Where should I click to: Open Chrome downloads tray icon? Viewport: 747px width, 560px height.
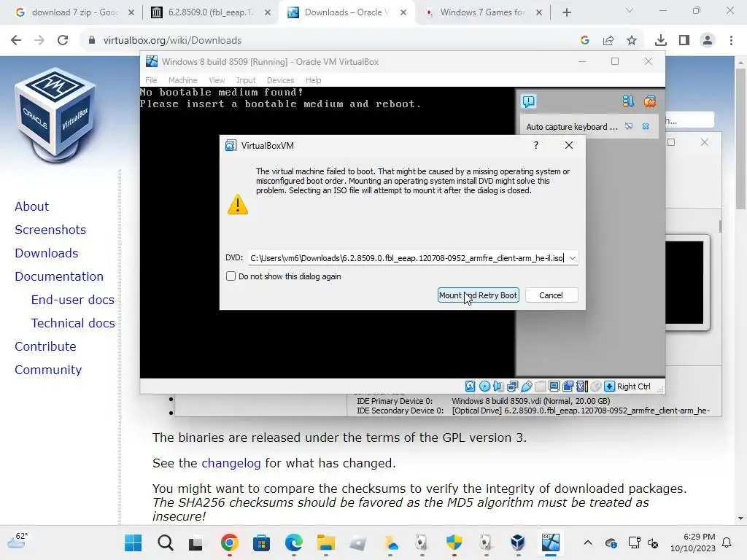coord(661,41)
